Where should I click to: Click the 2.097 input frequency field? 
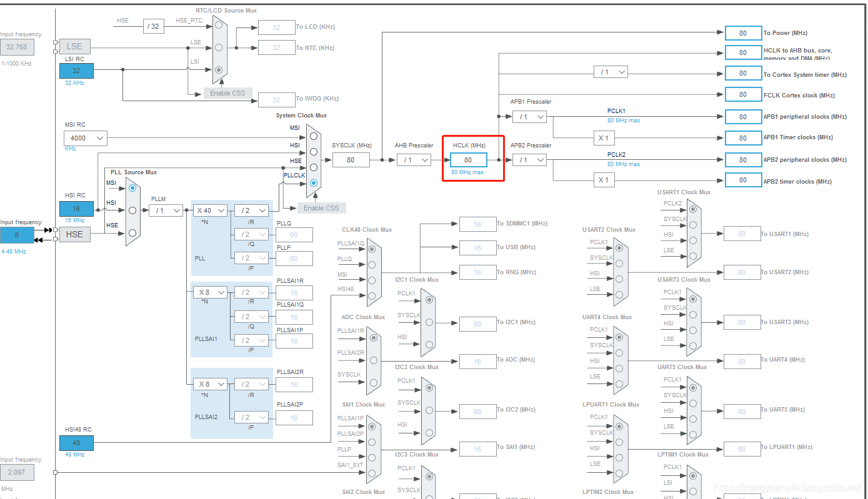pos(17,472)
